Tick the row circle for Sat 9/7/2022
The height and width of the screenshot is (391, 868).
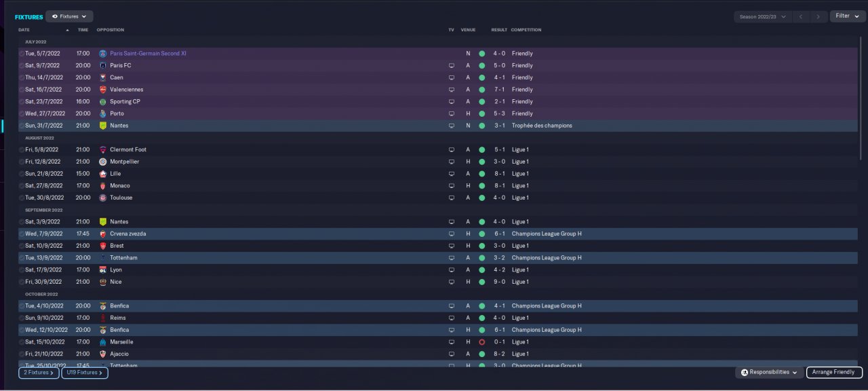(22, 66)
